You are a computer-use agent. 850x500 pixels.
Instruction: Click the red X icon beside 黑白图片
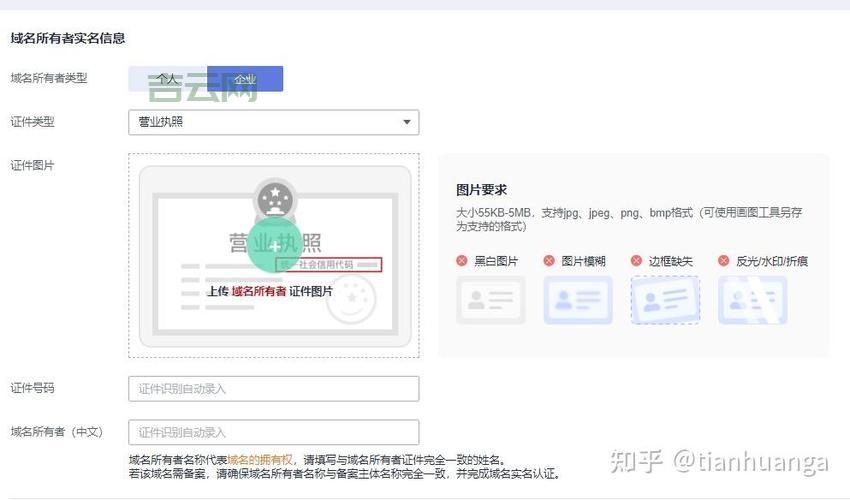[x=461, y=261]
